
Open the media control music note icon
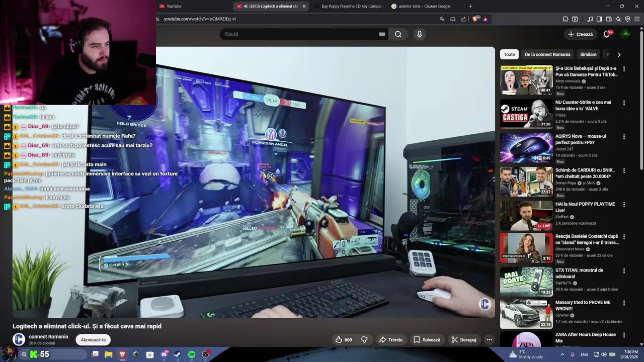[590, 19]
